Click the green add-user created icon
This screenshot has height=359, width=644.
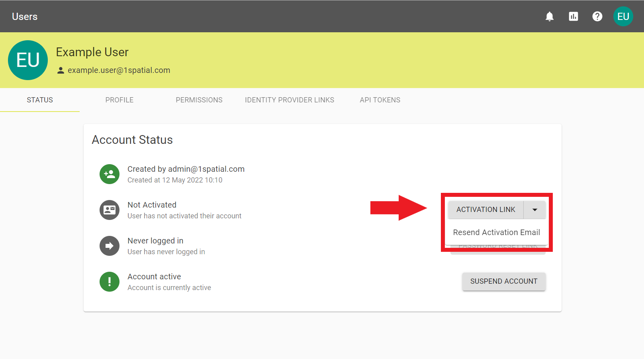point(110,174)
